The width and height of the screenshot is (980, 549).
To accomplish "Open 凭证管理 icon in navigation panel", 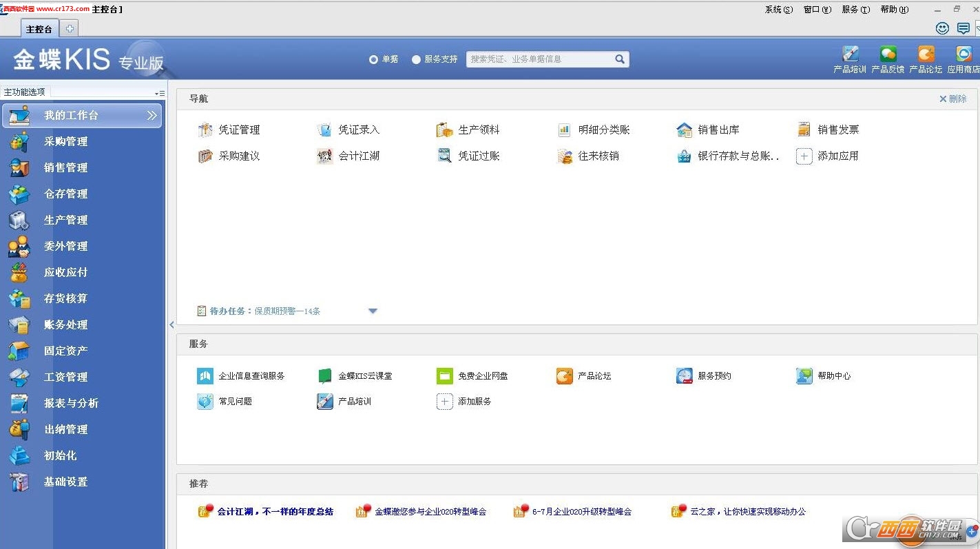I will [205, 130].
